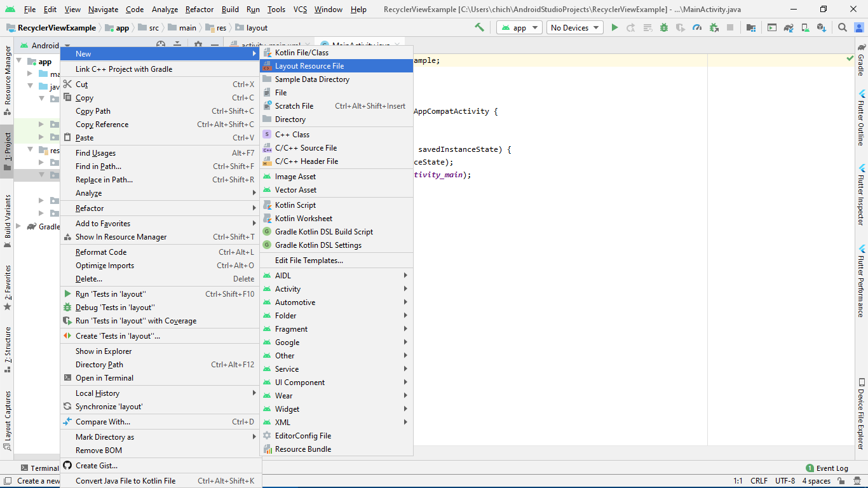Open the Profiler icon in the toolbar

(x=698, y=27)
